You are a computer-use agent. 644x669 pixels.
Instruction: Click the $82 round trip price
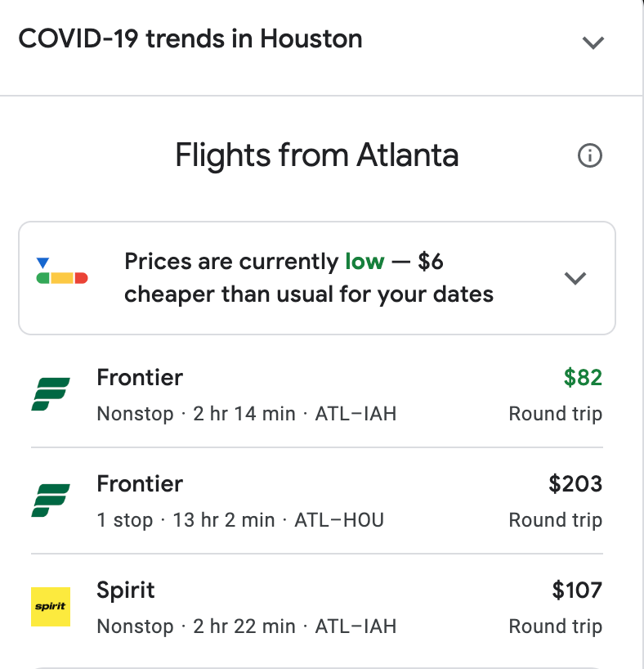pyautogui.click(x=583, y=377)
